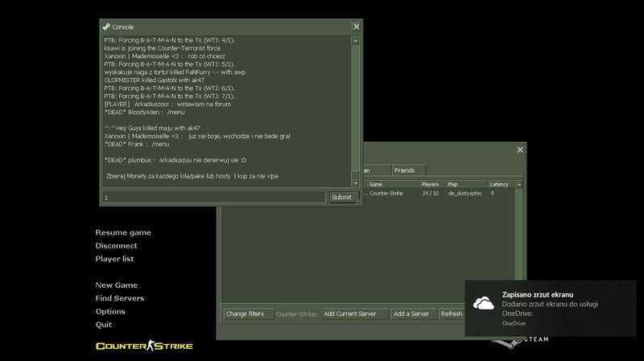Close the server browser window
Viewport: 644px width, 361px height.
pos(519,150)
